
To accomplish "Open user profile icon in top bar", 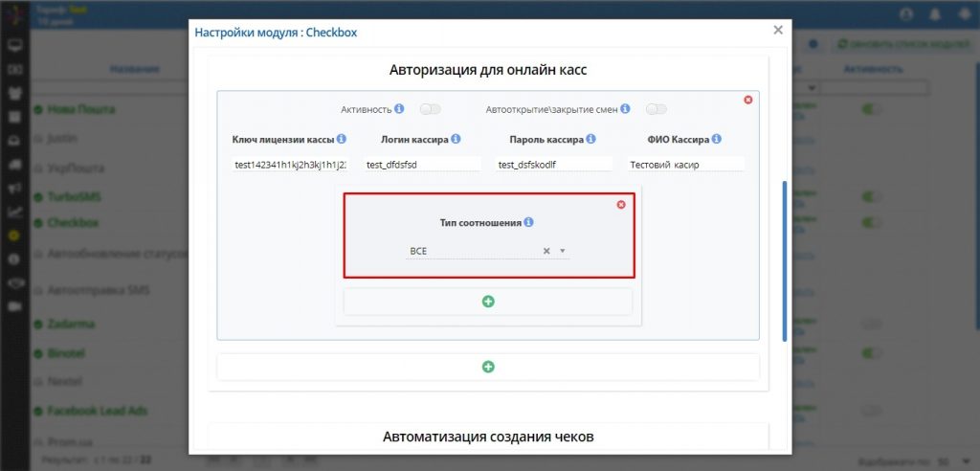I will (906, 14).
